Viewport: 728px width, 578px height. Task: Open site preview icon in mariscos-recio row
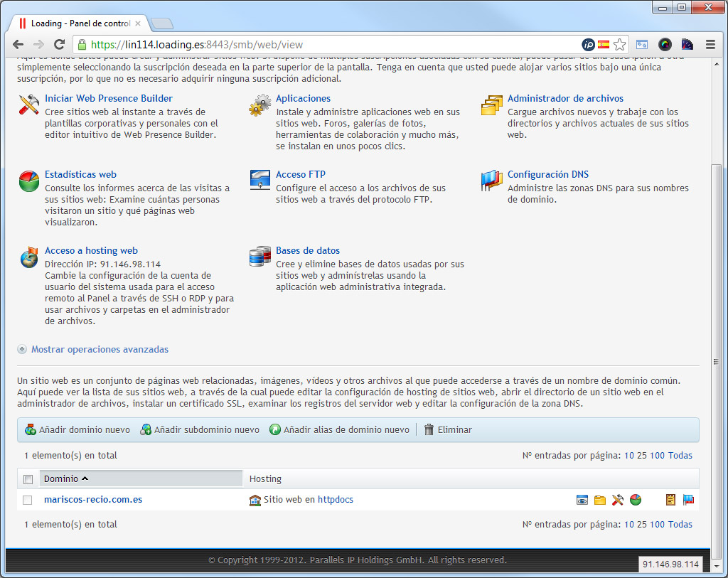582,500
